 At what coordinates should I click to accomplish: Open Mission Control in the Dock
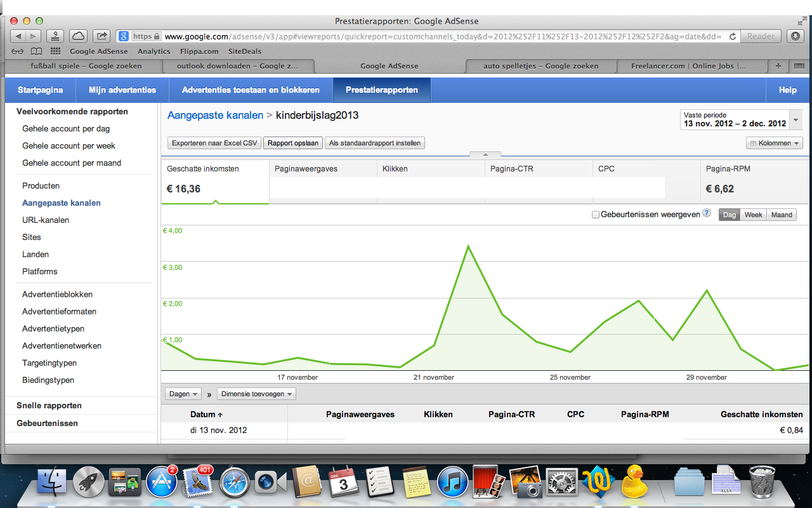[125, 483]
